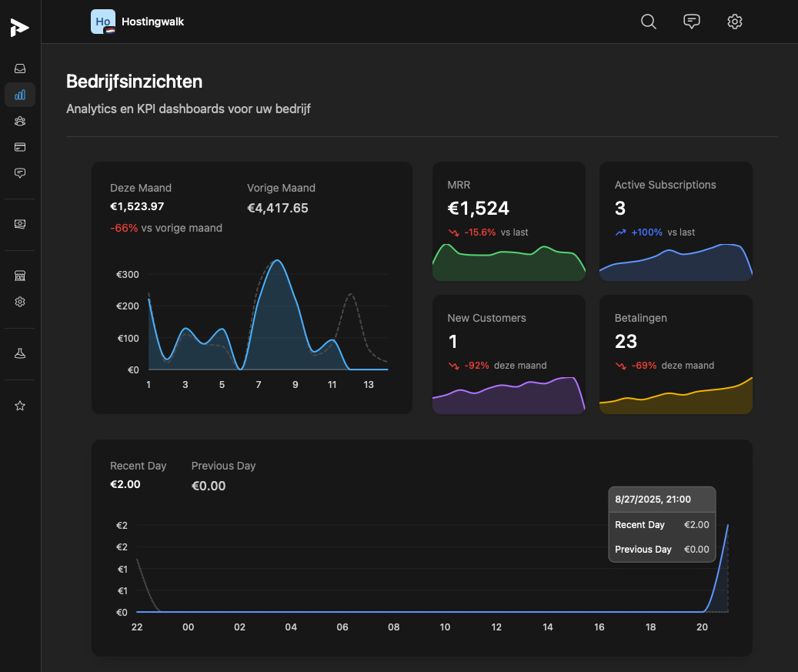The height and width of the screenshot is (672, 798).
Task: Click the search magnifier in top bar
Action: [649, 22]
